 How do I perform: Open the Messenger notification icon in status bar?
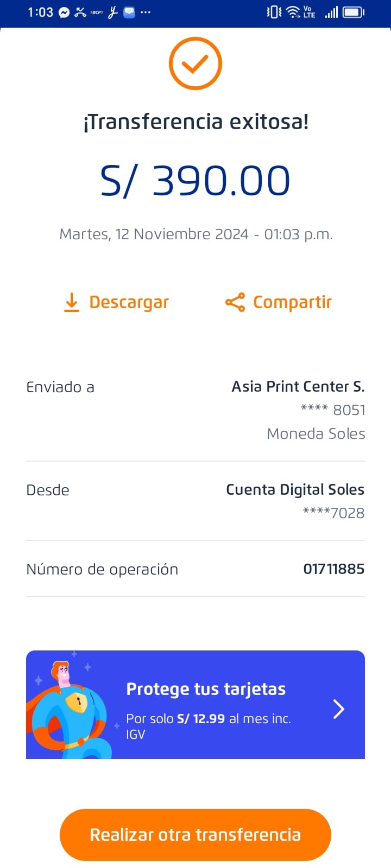point(64,12)
